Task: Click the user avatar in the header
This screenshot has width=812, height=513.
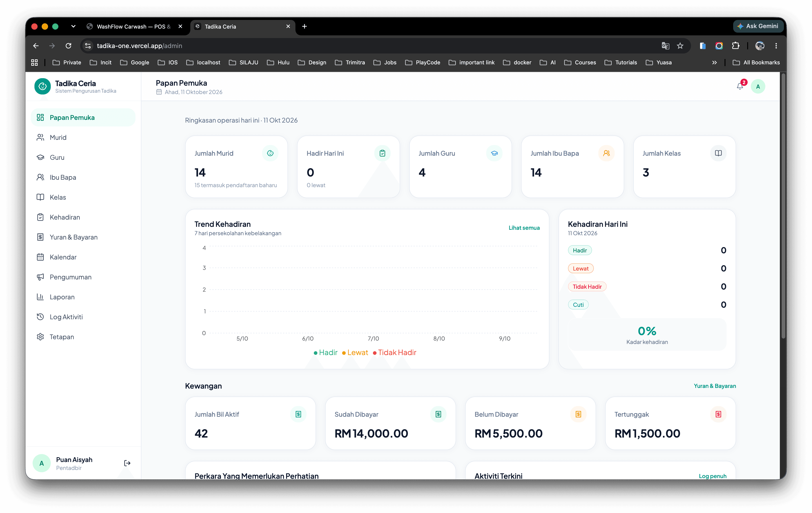Action: (758, 87)
